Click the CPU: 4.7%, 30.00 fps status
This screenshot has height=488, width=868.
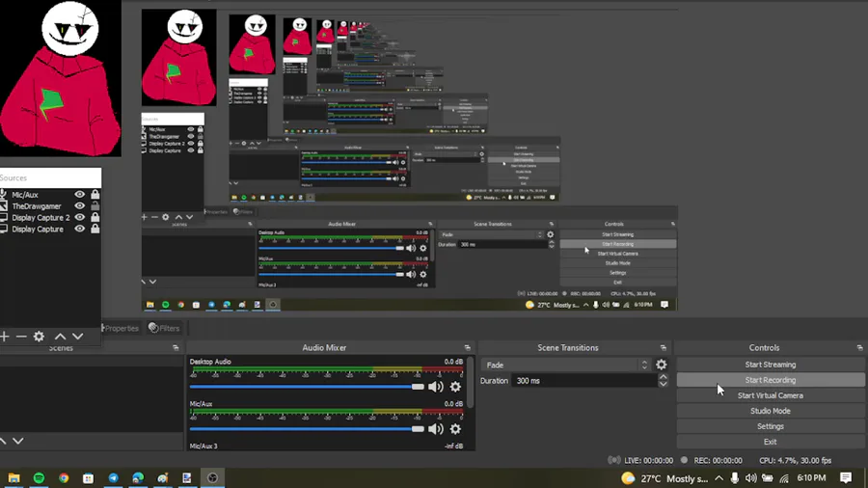pyautogui.click(x=795, y=460)
